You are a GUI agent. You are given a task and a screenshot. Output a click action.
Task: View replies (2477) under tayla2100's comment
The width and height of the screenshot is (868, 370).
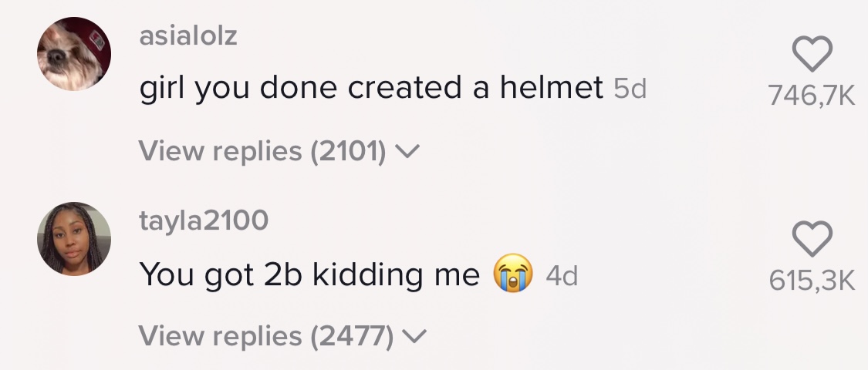266,336
